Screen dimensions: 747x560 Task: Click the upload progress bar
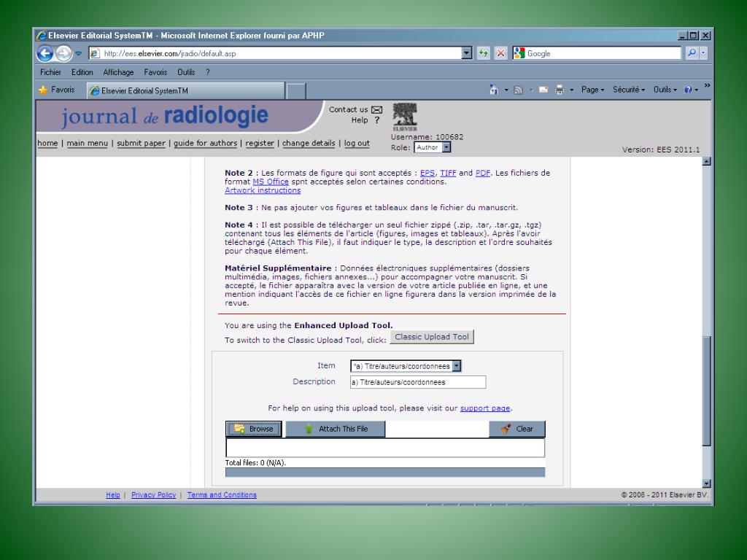pyautogui.click(x=385, y=472)
